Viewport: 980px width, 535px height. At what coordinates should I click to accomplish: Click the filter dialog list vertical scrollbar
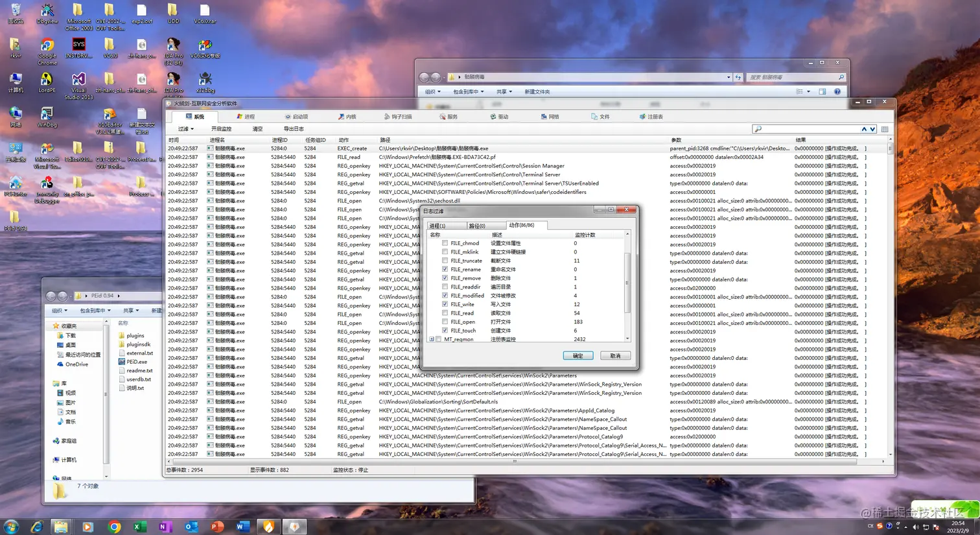(x=627, y=285)
